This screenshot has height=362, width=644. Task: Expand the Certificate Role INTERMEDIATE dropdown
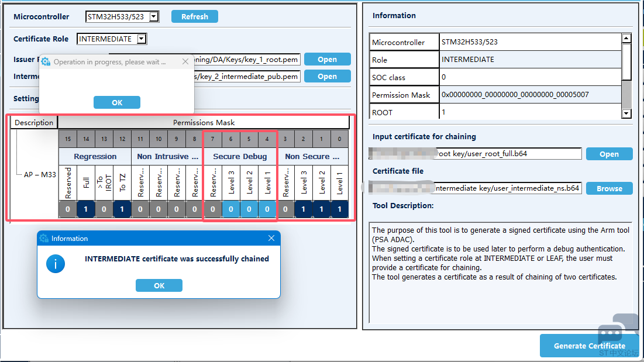[142, 39]
